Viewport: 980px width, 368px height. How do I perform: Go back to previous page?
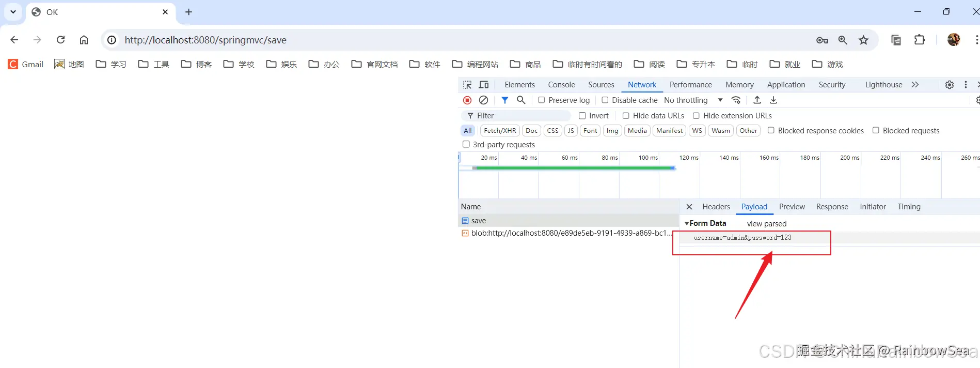[x=14, y=40]
